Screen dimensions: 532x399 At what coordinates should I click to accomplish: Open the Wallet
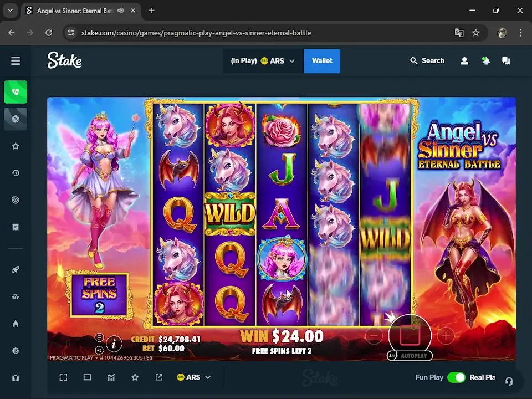322,61
